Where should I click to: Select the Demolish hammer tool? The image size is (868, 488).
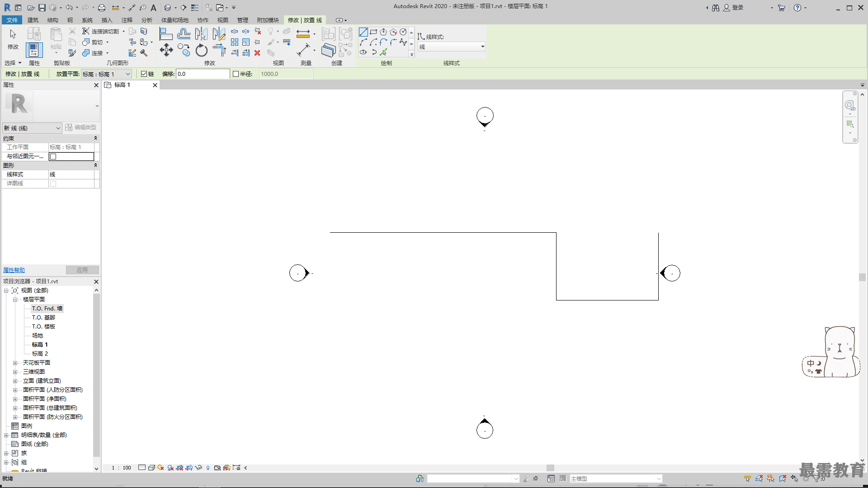144,53
